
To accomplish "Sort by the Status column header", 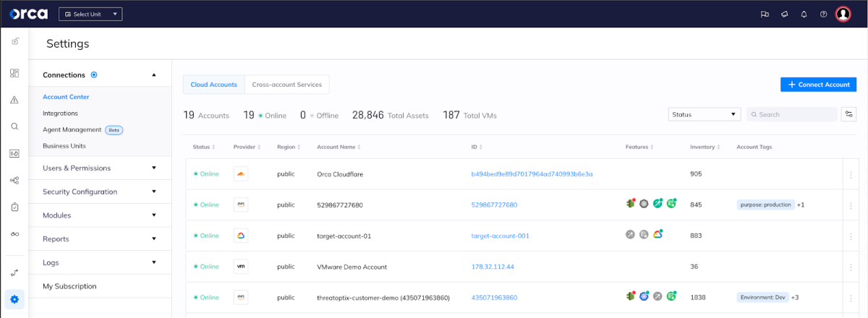I will click(x=203, y=147).
